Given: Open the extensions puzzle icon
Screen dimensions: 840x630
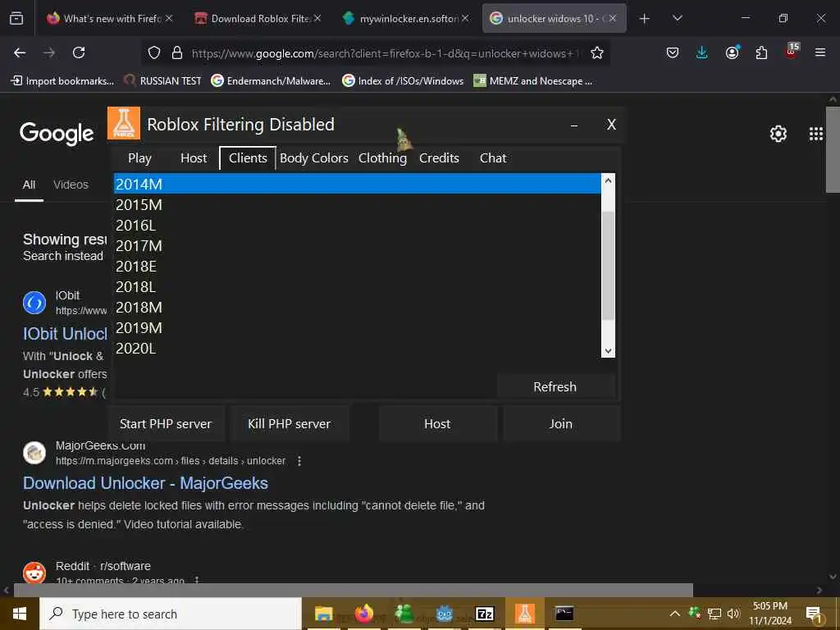Looking at the screenshot, I should [x=761, y=52].
